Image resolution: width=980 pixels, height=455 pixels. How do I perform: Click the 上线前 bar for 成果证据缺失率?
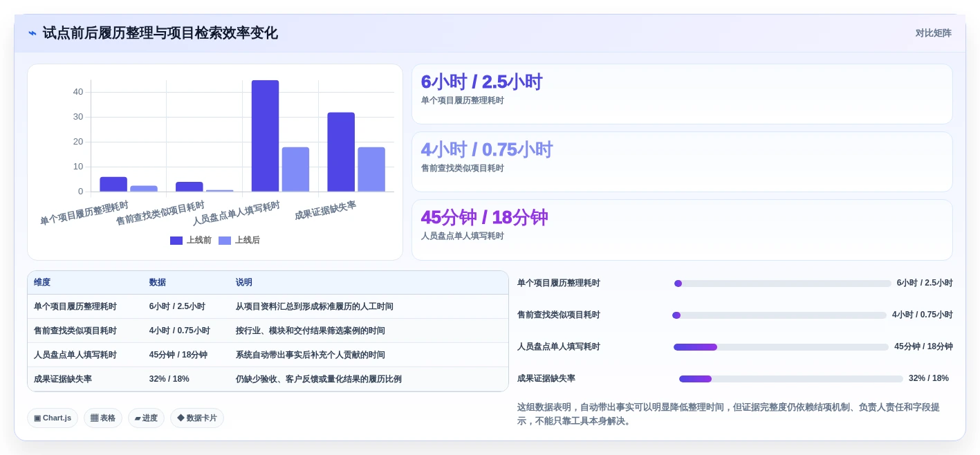point(341,152)
